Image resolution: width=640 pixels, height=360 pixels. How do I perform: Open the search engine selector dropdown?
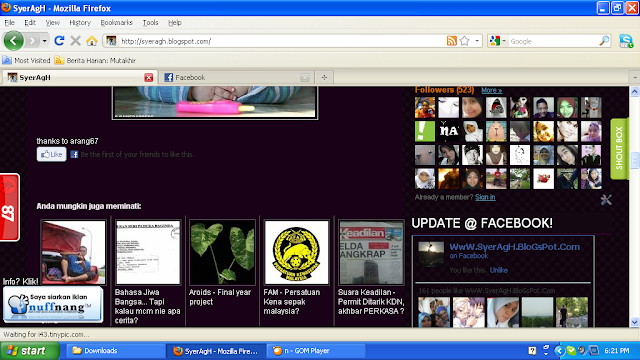(x=498, y=41)
